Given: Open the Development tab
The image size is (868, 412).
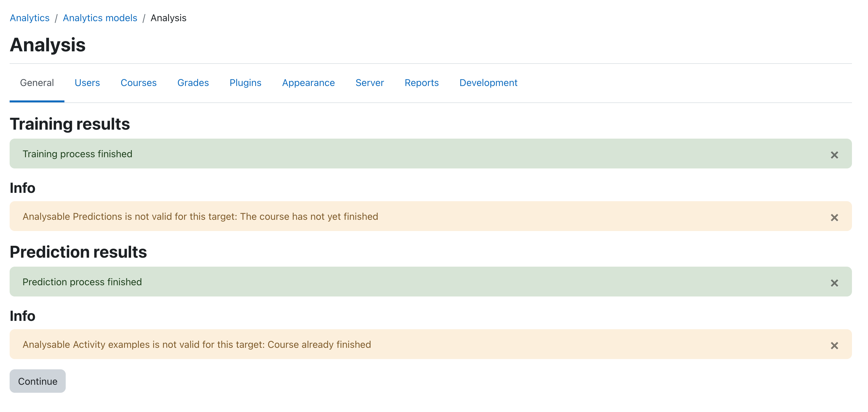Looking at the screenshot, I should coord(488,83).
